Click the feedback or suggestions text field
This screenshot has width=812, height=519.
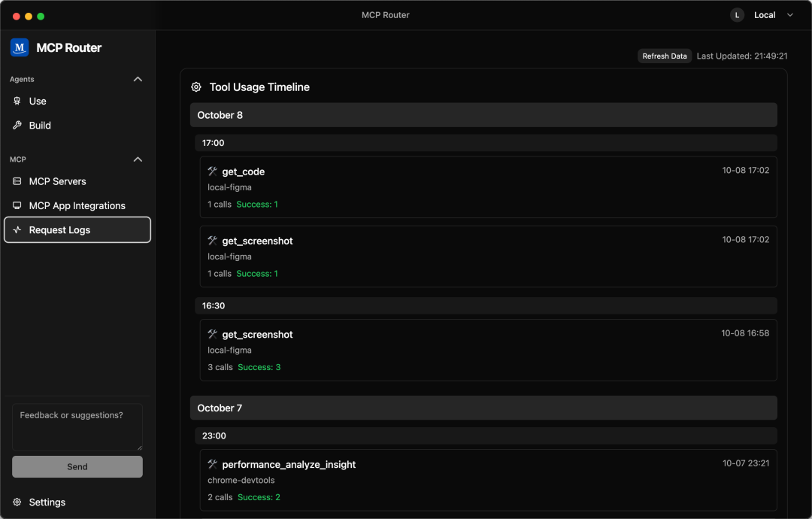(x=77, y=427)
